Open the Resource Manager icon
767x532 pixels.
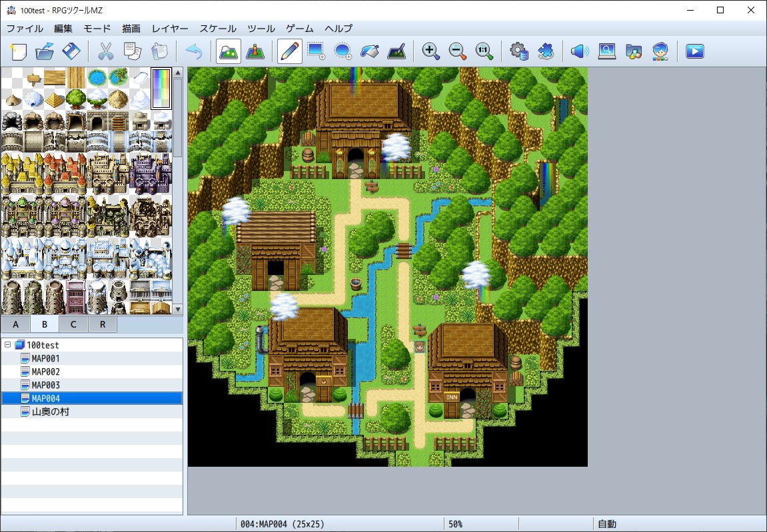point(634,51)
